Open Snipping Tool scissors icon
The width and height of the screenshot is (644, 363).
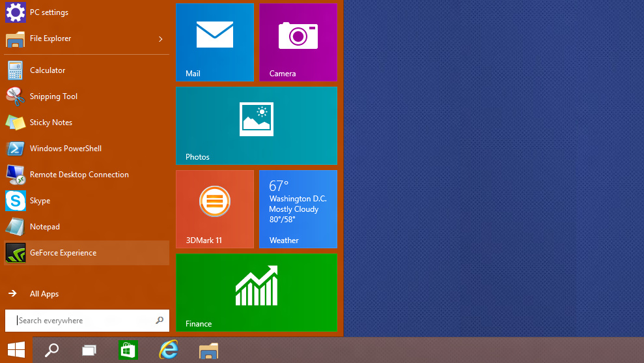click(x=16, y=96)
